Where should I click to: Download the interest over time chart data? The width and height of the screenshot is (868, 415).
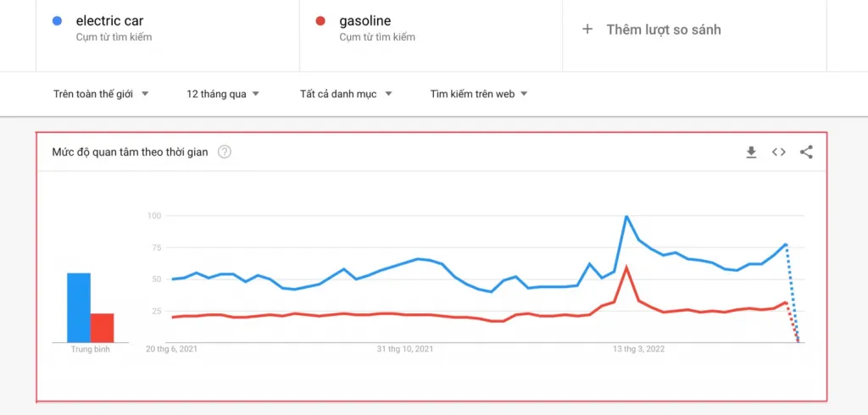tap(751, 152)
